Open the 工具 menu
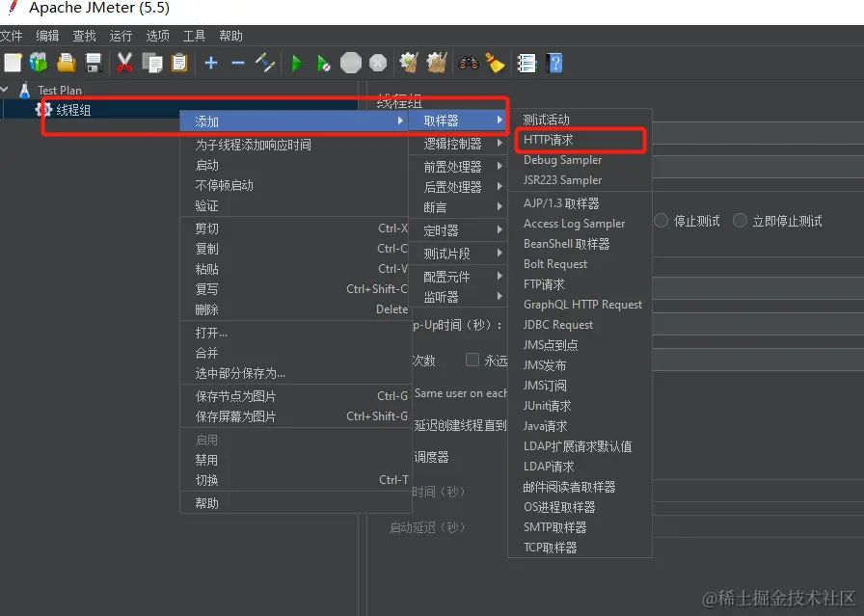 pyautogui.click(x=194, y=36)
